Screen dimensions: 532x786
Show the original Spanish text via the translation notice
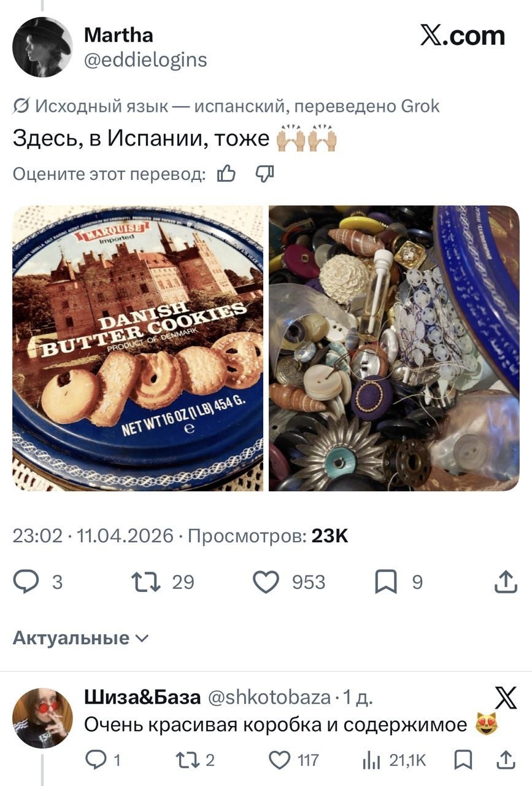coord(226,106)
